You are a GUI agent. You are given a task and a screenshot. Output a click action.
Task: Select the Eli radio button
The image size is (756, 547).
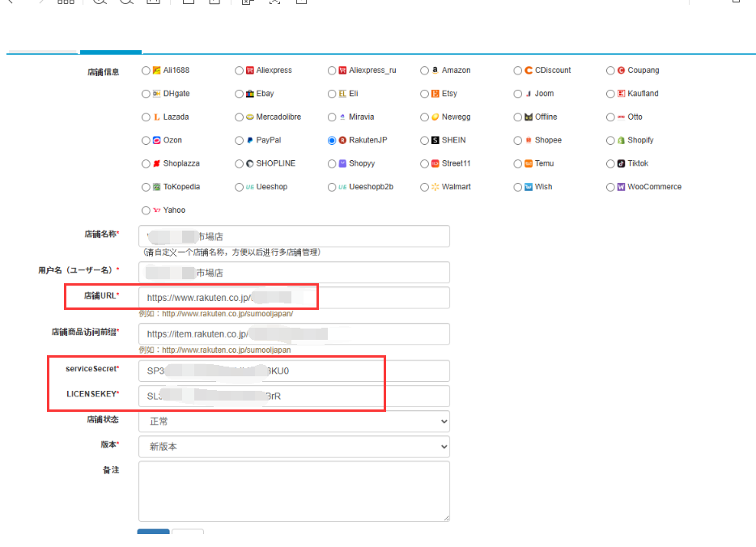pyautogui.click(x=332, y=94)
